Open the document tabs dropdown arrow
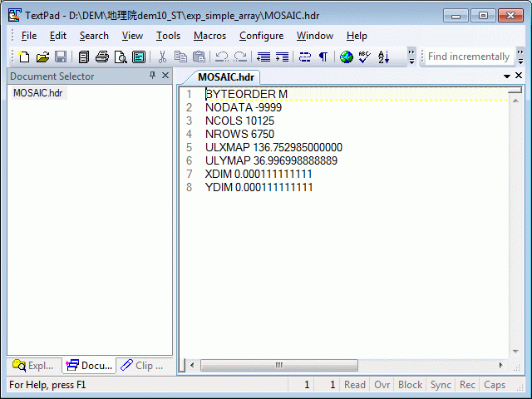The image size is (532, 399). click(507, 76)
